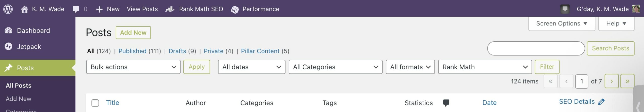Expand the Screen Options panel

pyautogui.click(x=561, y=23)
